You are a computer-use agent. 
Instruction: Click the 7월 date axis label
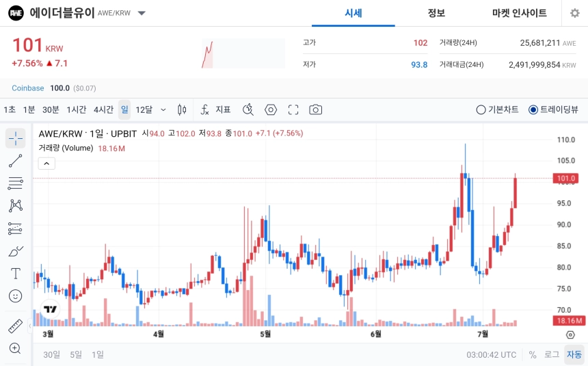[x=483, y=334]
